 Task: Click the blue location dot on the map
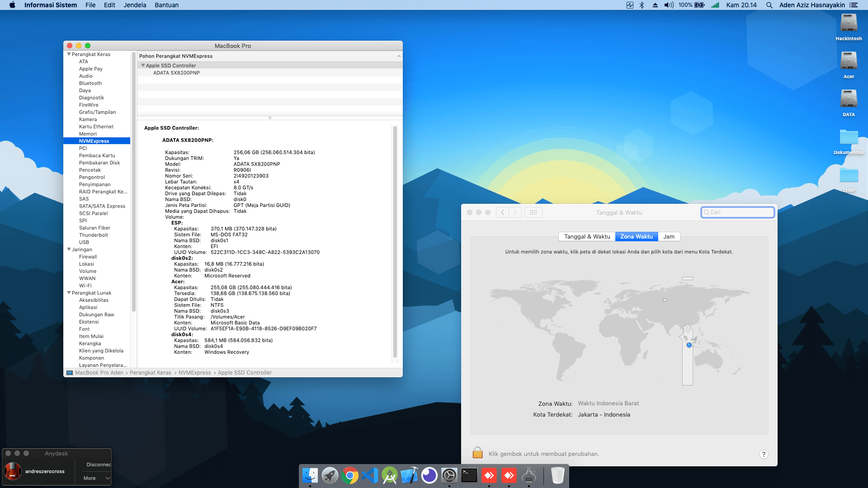click(689, 345)
